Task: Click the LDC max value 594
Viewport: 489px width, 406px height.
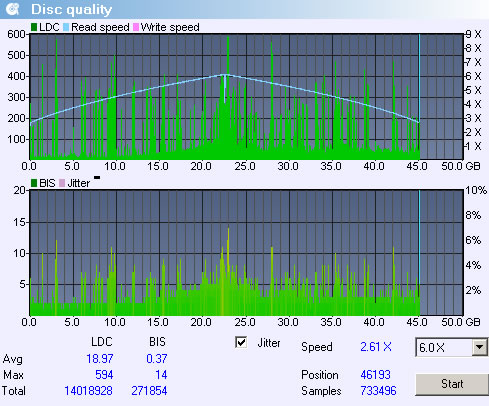Action: click(104, 375)
